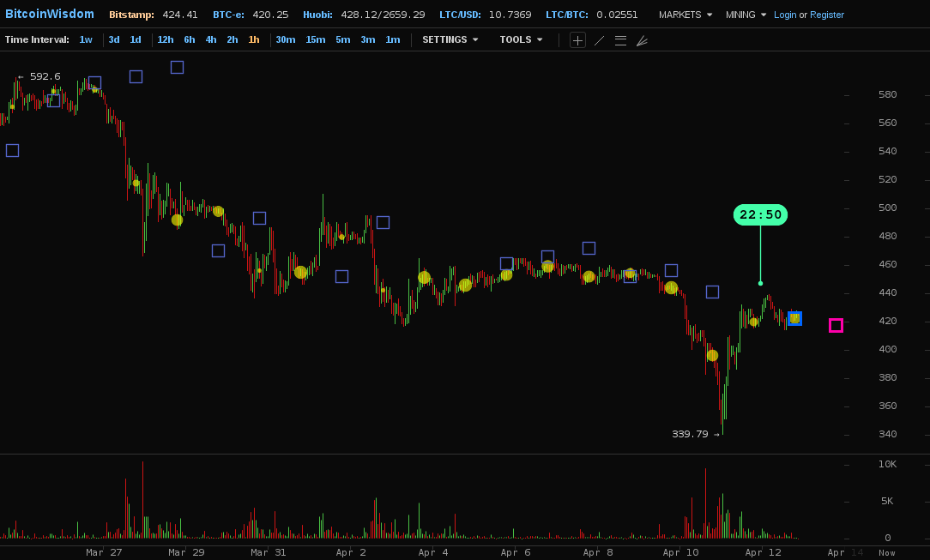Open the BitcoinWisdom home logo
This screenshot has height=560, width=930.
[x=50, y=15]
